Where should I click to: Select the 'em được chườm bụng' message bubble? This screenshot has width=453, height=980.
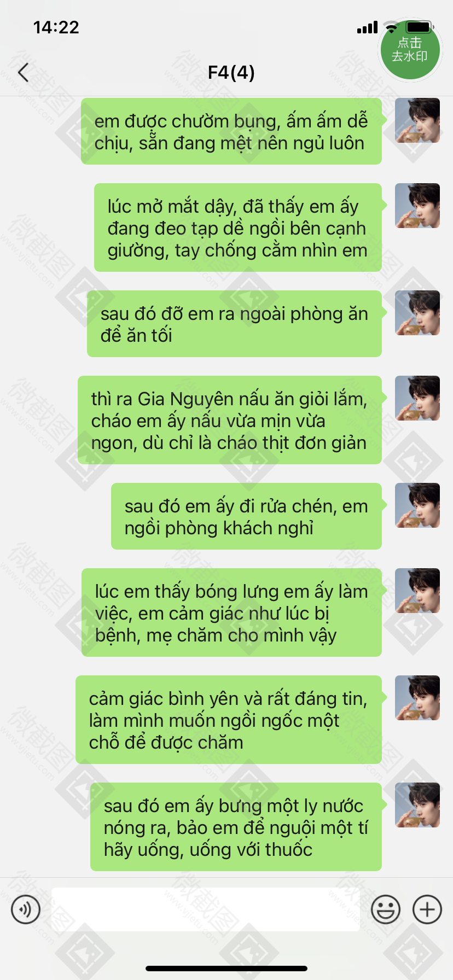click(231, 131)
